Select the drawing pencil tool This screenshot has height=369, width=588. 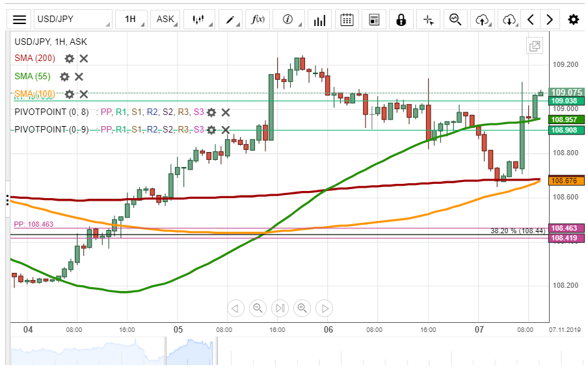point(232,19)
